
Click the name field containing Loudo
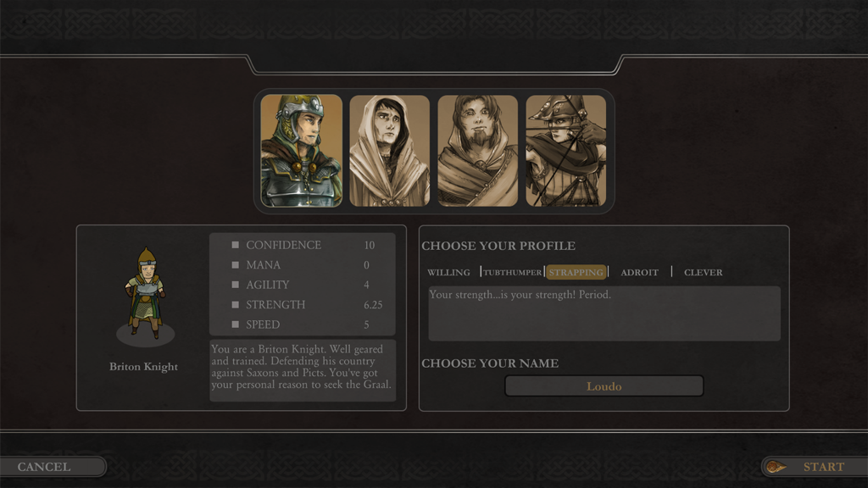click(x=604, y=386)
